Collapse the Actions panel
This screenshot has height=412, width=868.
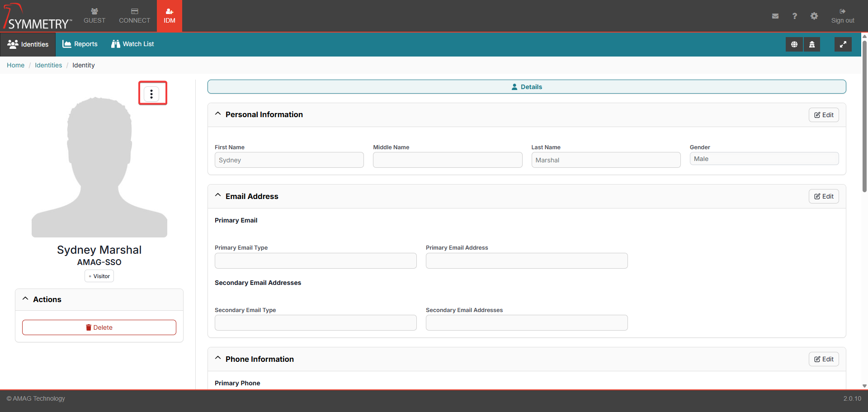point(25,299)
